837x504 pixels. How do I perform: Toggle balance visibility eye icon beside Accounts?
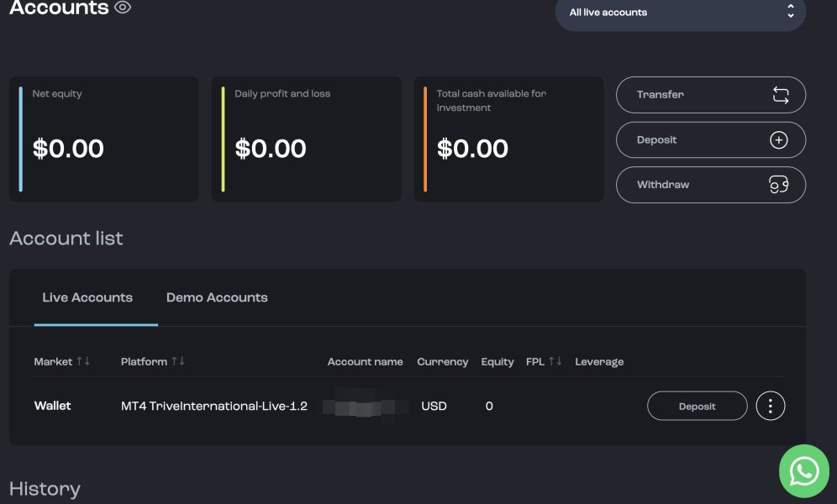click(x=123, y=8)
